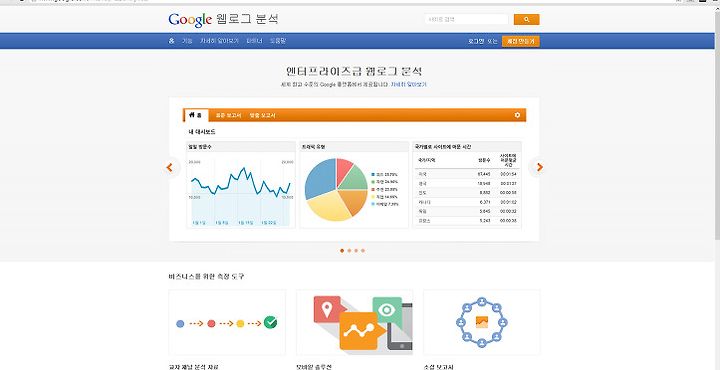Select the first carousel dot

click(x=342, y=251)
